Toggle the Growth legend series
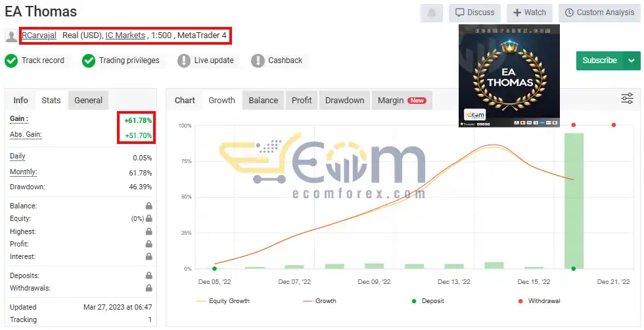The height and width of the screenshot is (330, 644). click(319, 301)
